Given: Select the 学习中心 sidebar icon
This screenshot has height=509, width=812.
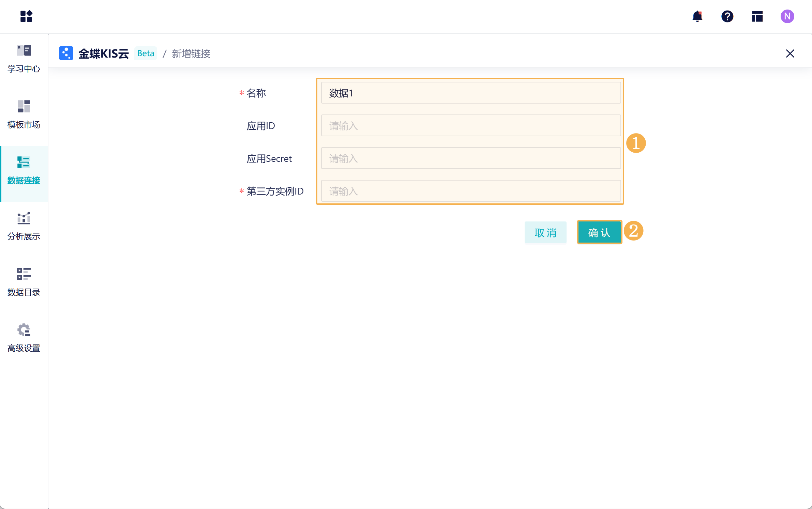Looking at the screenshot, I should pos(24,57).
